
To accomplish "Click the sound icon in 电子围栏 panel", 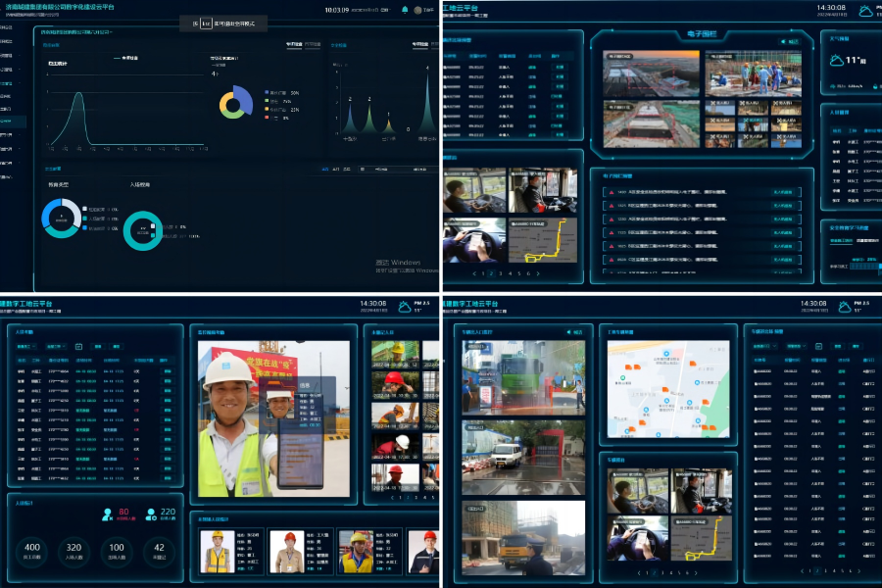I will pyautogui.click(x=783, y=42).
